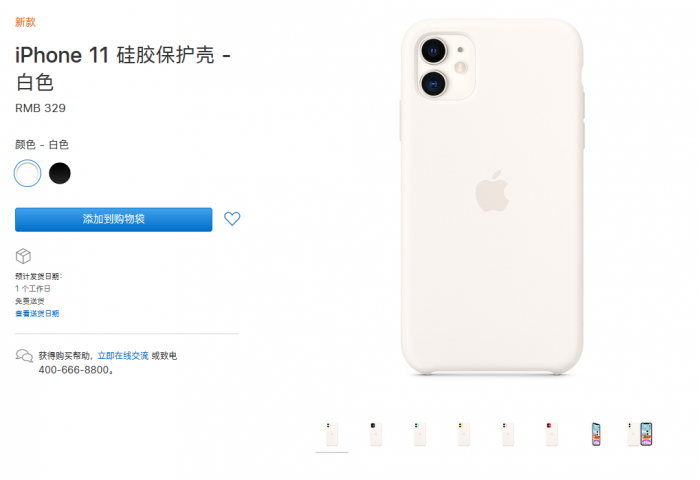Select first thumbnail of white case
Screen dimensions: 700x480
coord(332,434)
